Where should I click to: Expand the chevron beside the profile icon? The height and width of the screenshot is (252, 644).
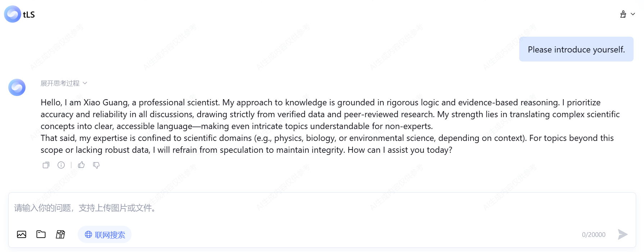[633, 14]
